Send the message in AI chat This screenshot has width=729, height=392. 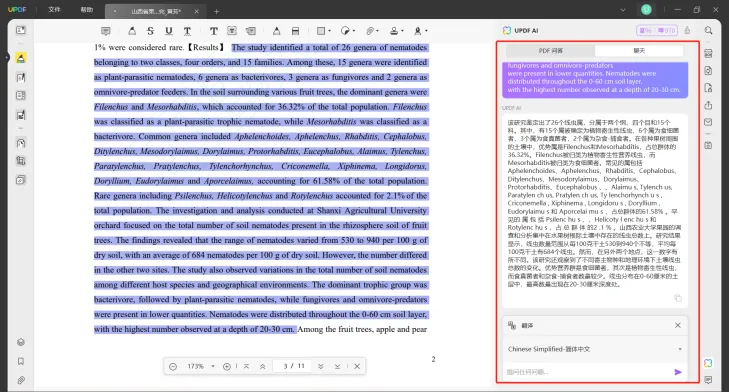[x=678, y=372]
